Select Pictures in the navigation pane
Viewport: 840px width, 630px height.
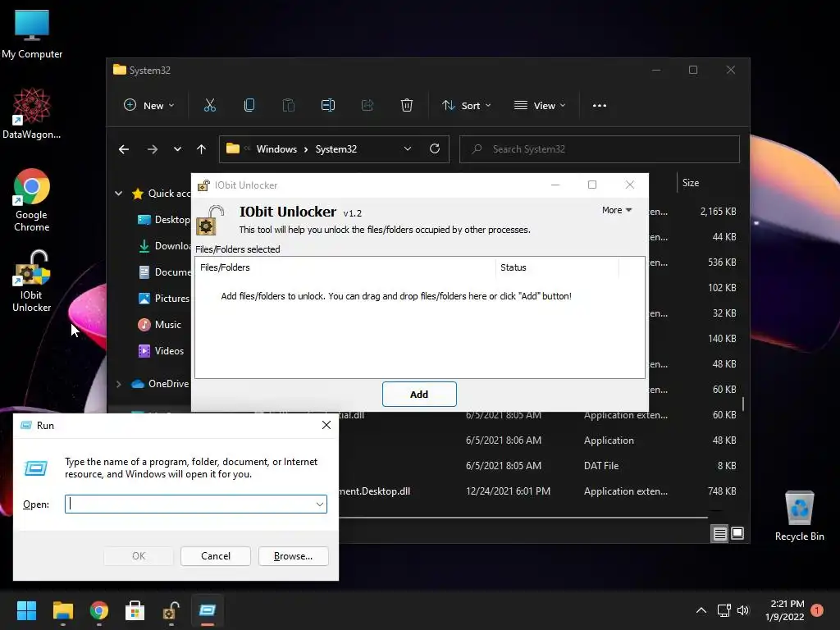164,299
